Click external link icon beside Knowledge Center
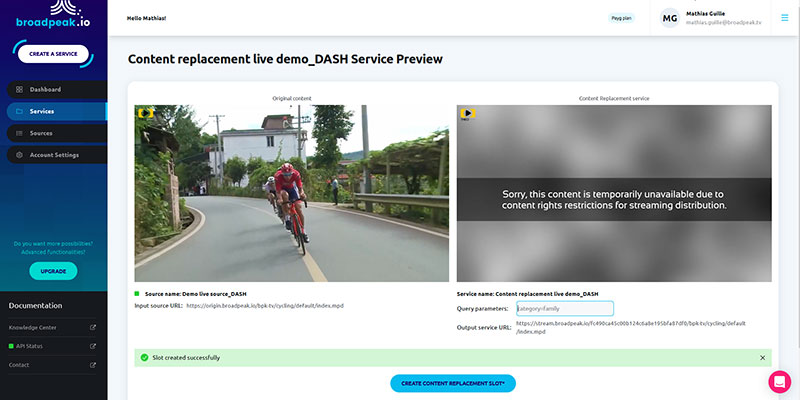Screen dimensions: 800x400 [93, 327]
